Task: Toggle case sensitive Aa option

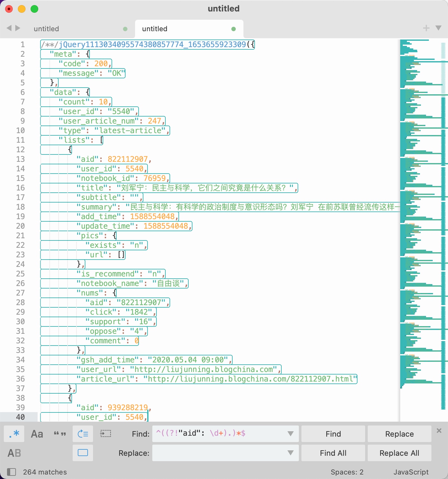Action: click(37, 434)
